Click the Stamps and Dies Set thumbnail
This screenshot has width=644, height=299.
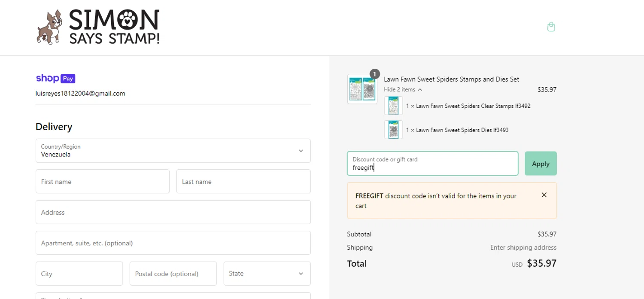(x=362, y=89)
